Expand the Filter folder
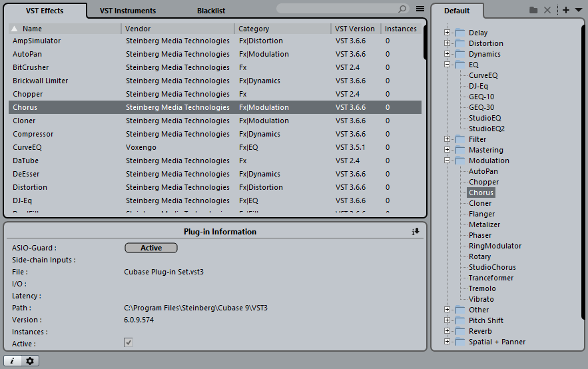This screenshot has width=588, height=369. pyautogui.click(x=447, y=139)
